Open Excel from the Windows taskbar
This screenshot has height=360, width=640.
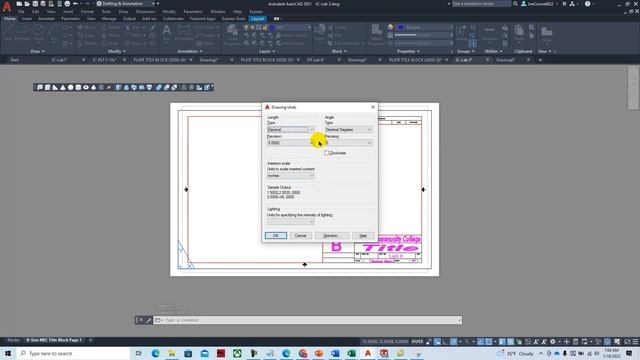(351, 353)
